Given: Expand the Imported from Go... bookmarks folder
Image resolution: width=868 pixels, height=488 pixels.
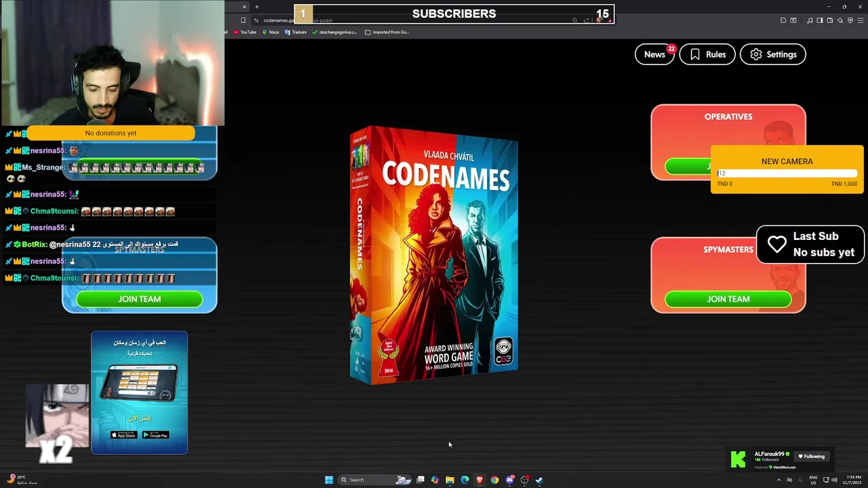Looking at the screenshot, I should [387, 32].
